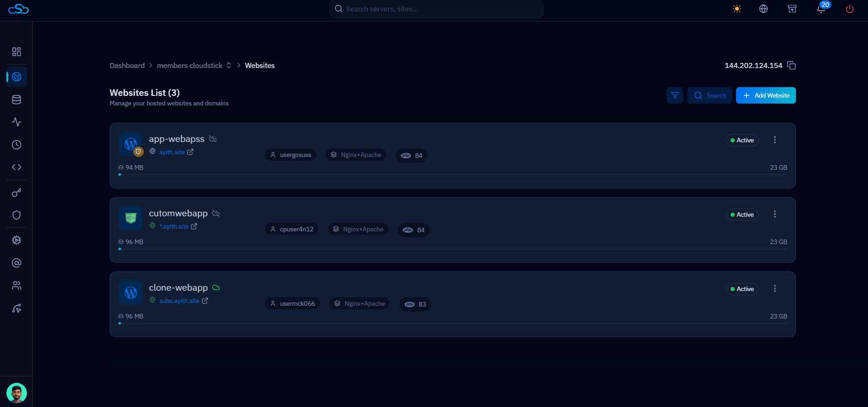Click Websites List (3) heading
The width and height of the screenshot is (868, 407).
click(x=145, y=93)
